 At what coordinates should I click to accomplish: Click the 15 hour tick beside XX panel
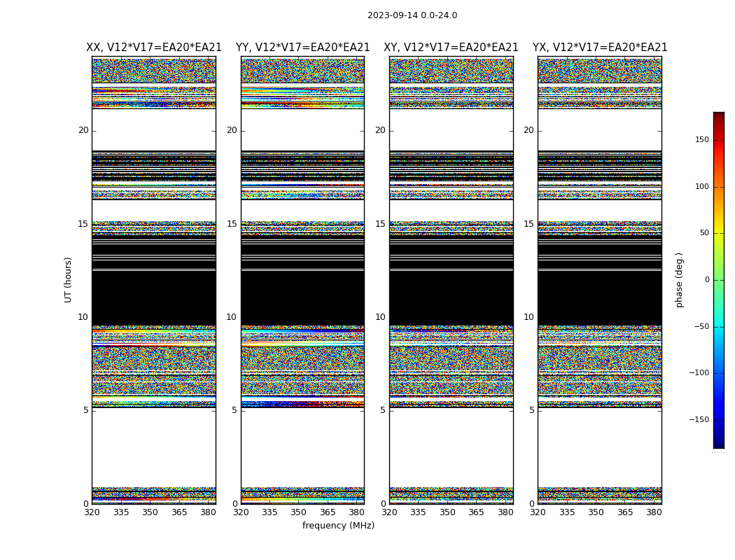coord(83,224)
